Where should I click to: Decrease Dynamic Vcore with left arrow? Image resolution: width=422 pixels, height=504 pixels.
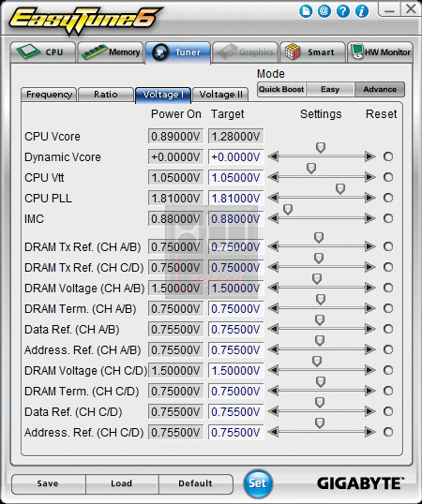[273, 156]
